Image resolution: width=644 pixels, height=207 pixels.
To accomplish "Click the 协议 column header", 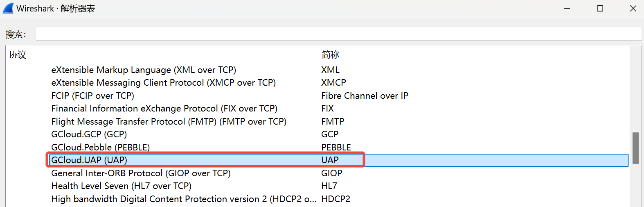I will coord(18,55).
